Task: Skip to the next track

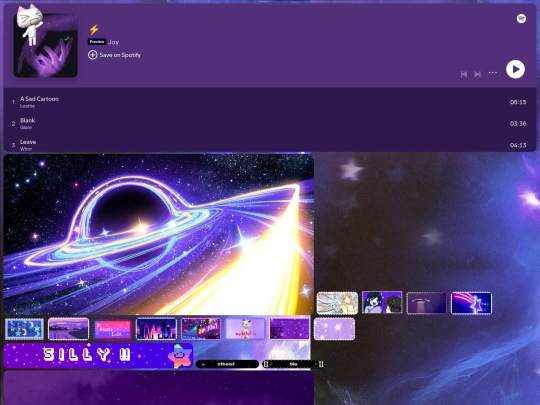Action: click(477, 74)
